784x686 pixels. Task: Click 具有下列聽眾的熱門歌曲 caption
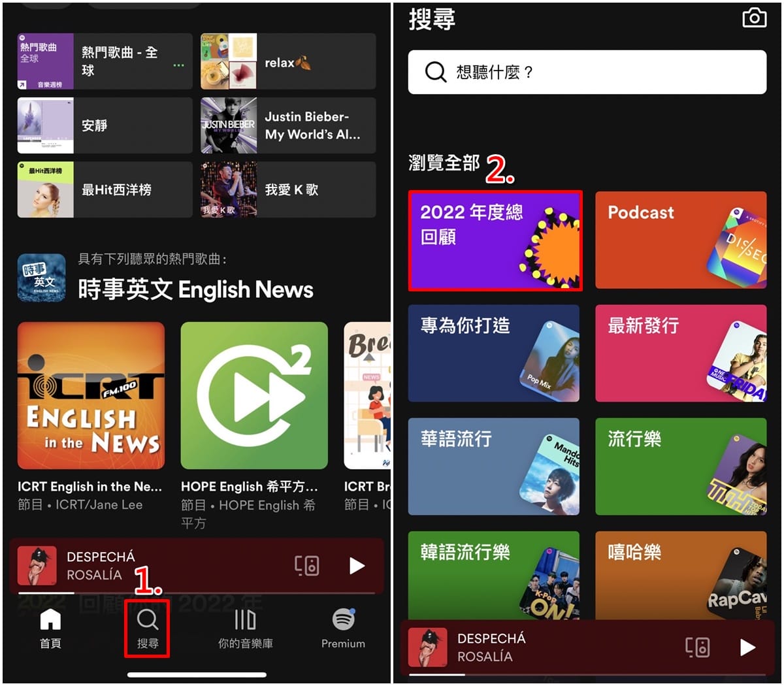pyautogui.click(x=152, y=259)
